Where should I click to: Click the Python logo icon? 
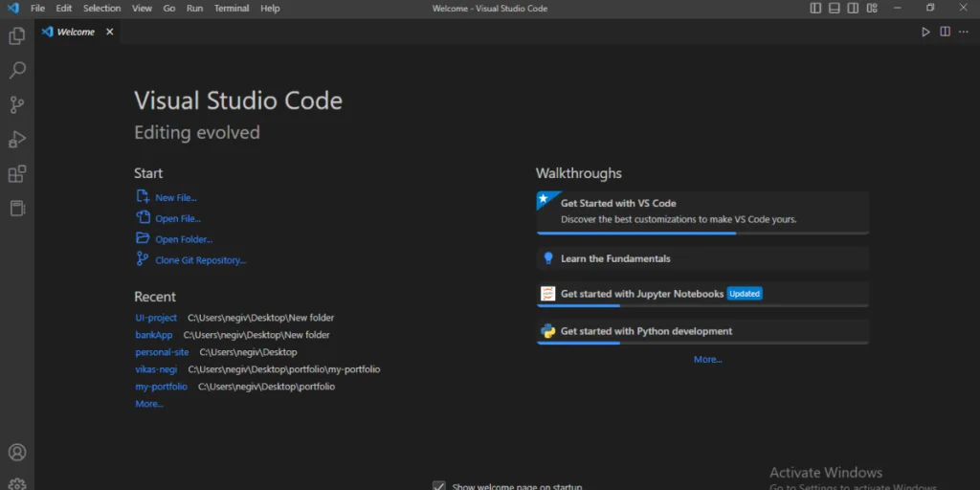[548, 331]
